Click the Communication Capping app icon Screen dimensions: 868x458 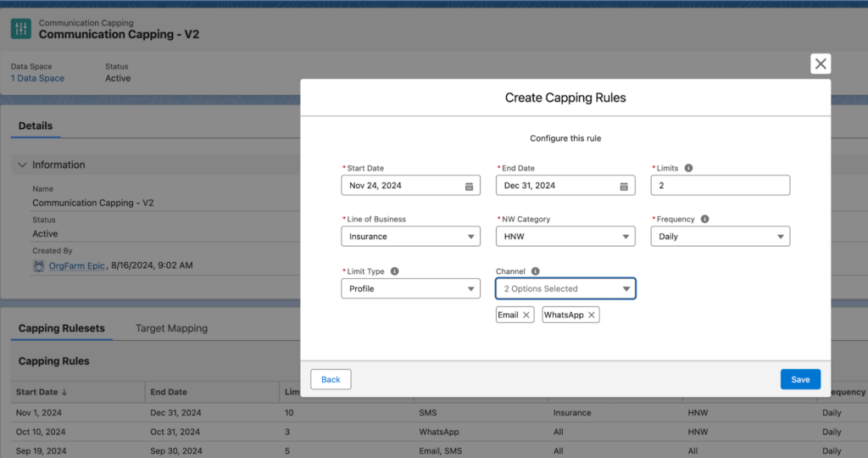(x=21, y=29)
